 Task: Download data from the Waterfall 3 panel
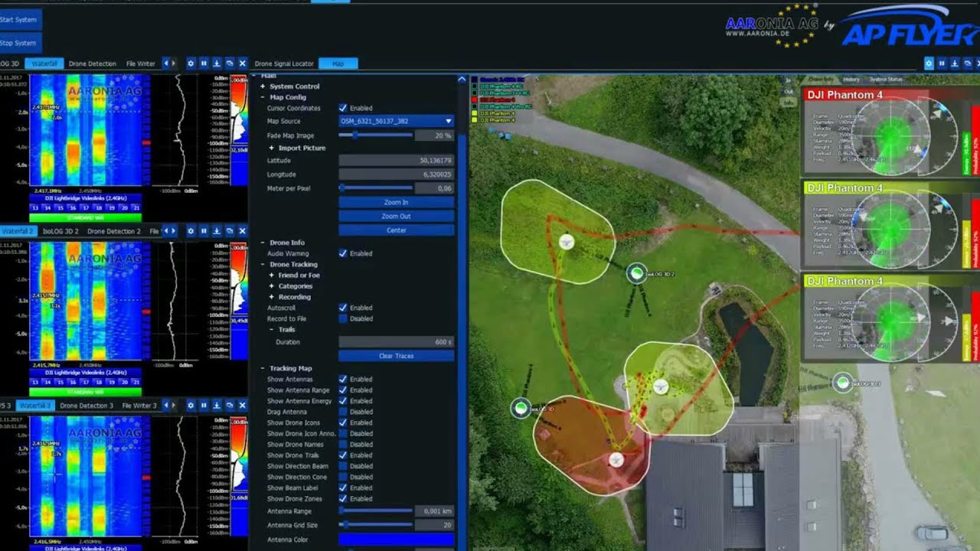coord(217,405)
